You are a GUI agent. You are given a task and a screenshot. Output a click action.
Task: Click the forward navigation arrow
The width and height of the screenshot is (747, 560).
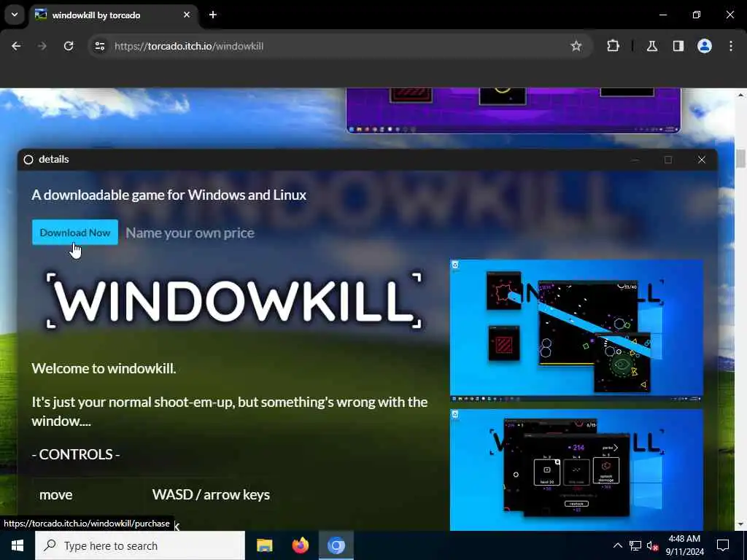(42, 46)
